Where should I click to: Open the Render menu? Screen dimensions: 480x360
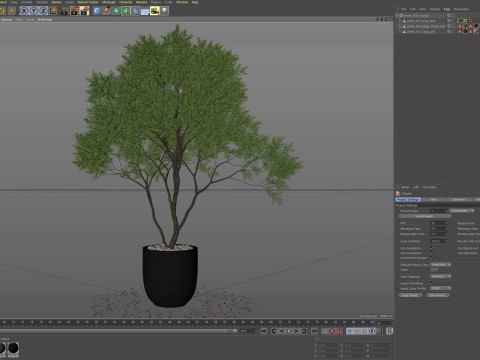point(57,2)
